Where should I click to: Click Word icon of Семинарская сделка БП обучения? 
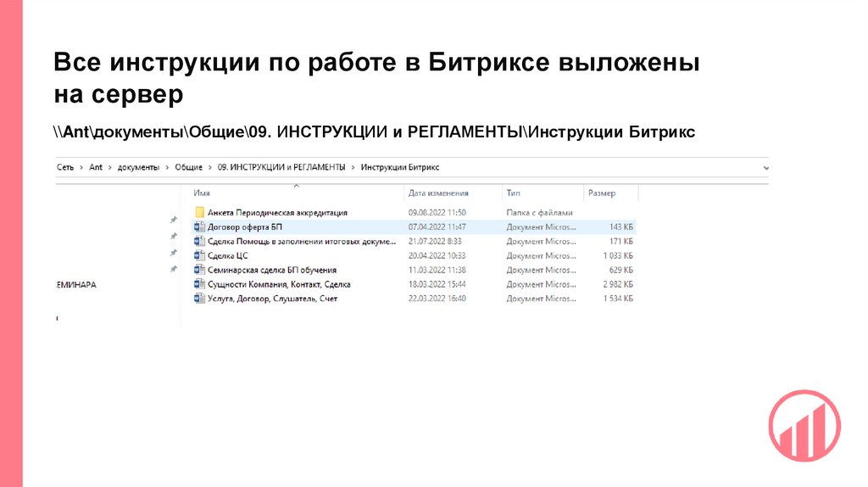point(199,270)
